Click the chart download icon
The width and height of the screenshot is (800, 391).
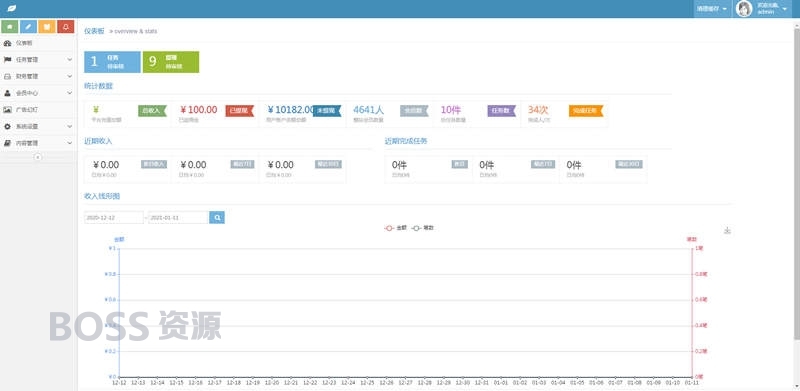[728, 230]
